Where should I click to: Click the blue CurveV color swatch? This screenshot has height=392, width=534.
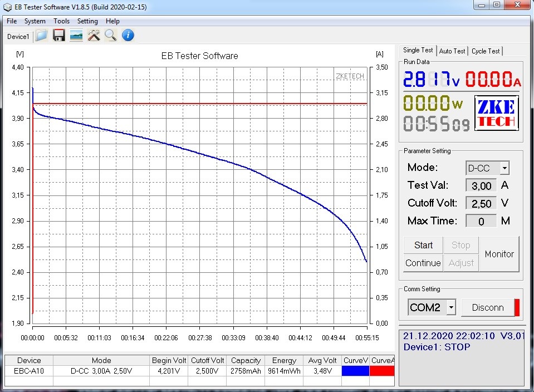click(355, 371)
